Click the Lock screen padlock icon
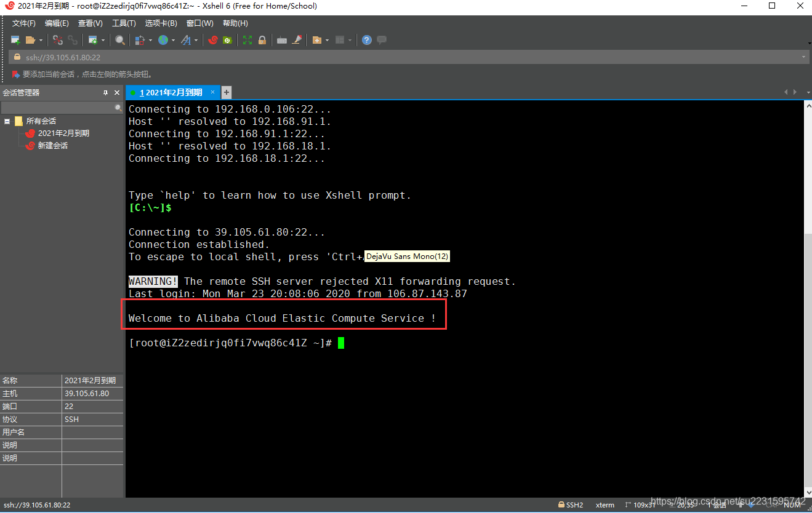The height and width of the screenshot is (513, 812). [x=262, y=40]
